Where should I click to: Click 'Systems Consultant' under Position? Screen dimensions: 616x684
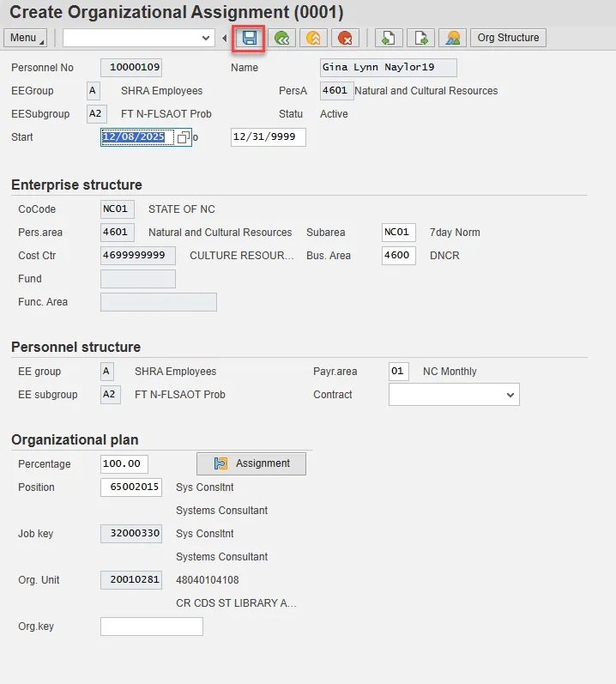click(221, 511)
